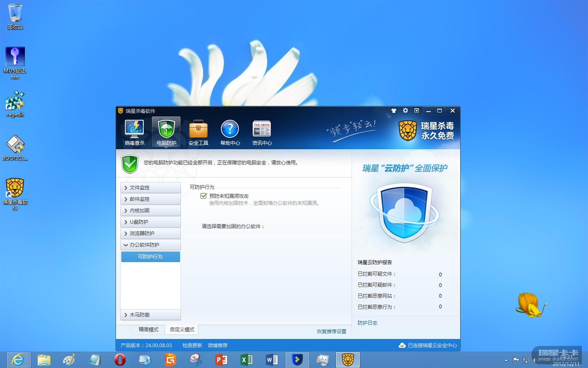This screenshot has width=588, height=368.
Task: Select 可防护行为 sidebar item
Action: pos(151,257)
